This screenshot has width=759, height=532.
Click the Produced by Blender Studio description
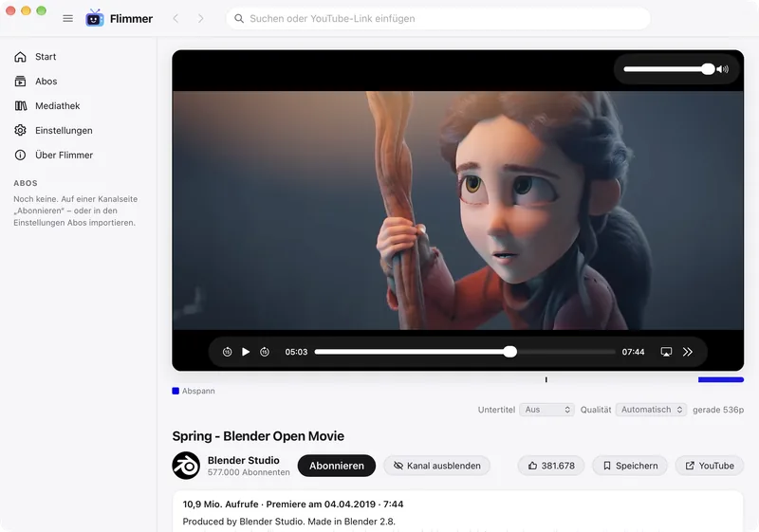289,522
